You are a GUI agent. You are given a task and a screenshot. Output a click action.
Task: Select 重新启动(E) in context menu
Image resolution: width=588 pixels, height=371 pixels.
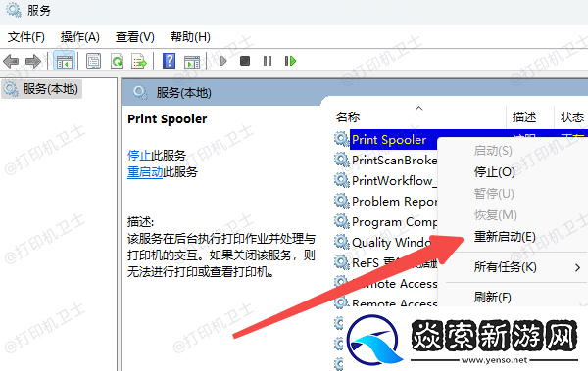click(505, 237)
